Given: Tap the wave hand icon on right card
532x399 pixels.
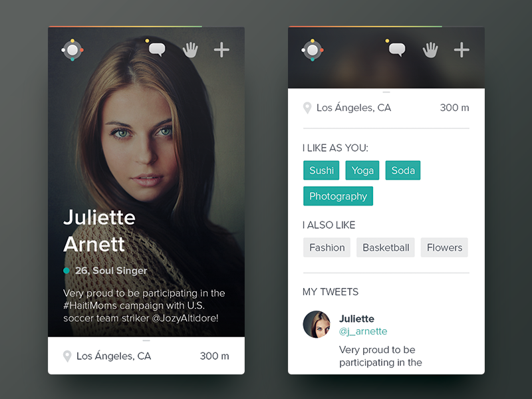Looking at the screenshot, I should point(430,50).
